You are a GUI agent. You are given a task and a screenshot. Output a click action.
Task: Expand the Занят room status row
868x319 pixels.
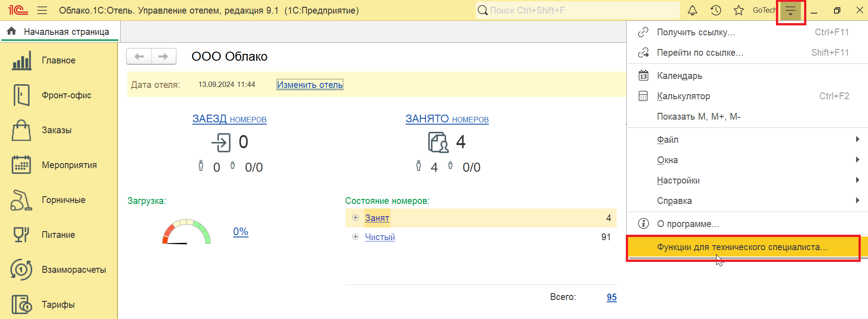(x=356, y=217)
